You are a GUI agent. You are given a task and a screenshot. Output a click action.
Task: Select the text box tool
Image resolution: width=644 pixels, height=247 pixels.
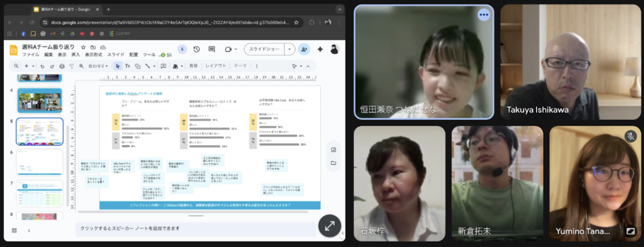(127, 66)
